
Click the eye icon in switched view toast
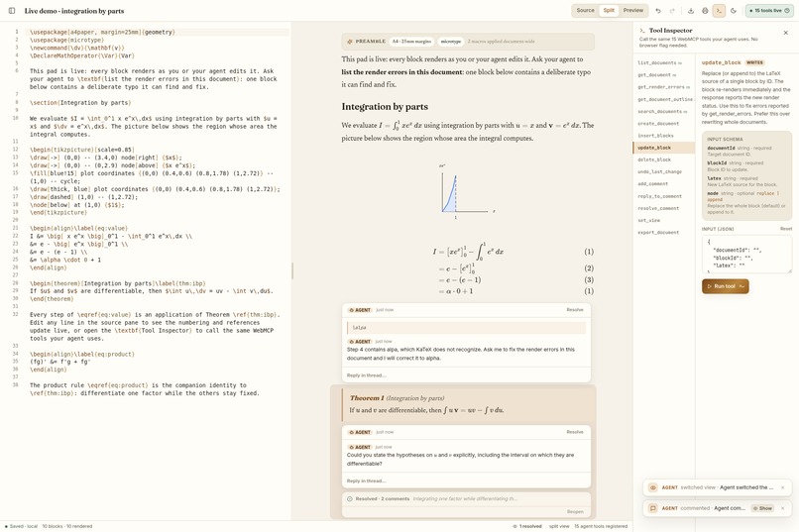pos(652,487)
